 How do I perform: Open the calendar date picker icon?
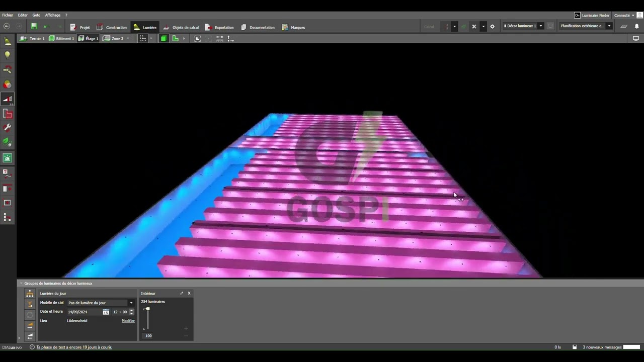(106, 312)
